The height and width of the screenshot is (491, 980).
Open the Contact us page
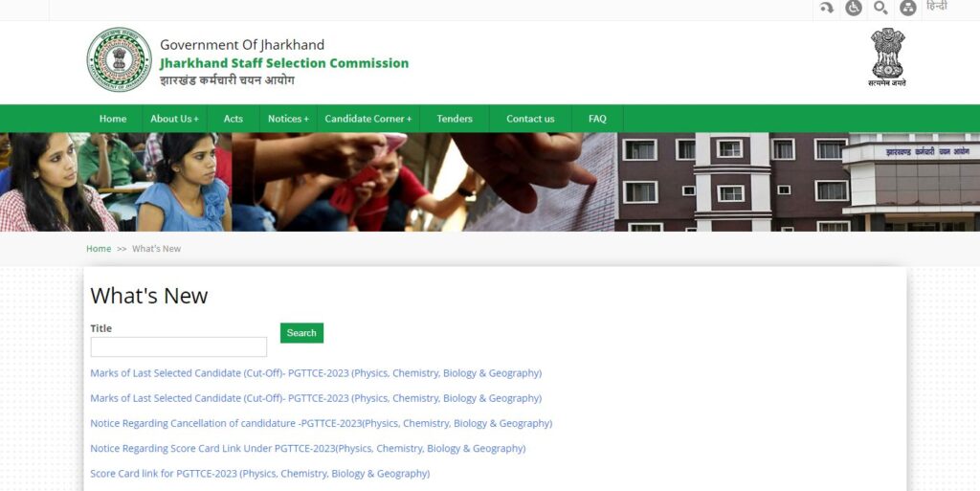[x=530, y=119]
